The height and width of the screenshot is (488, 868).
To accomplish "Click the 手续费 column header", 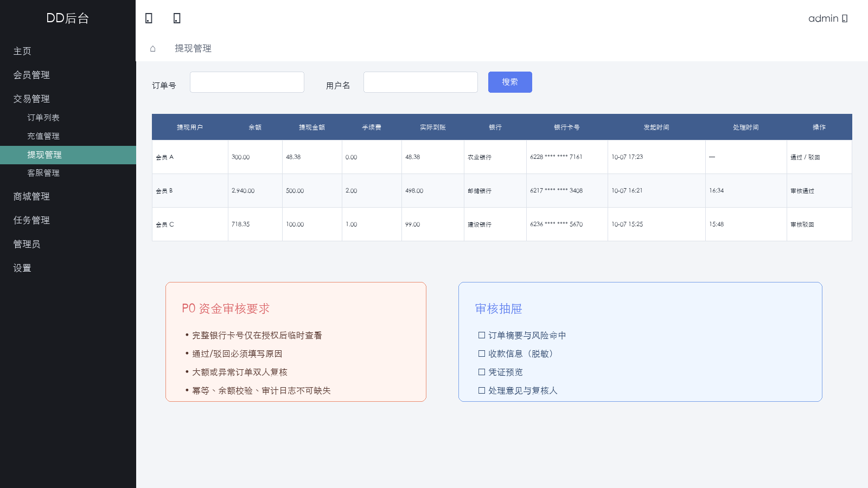I will pos(372,127).
